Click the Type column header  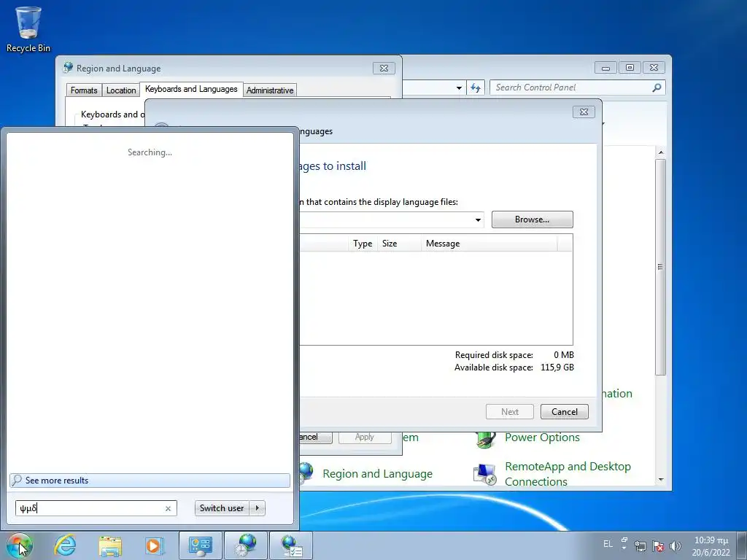(363, 244)
